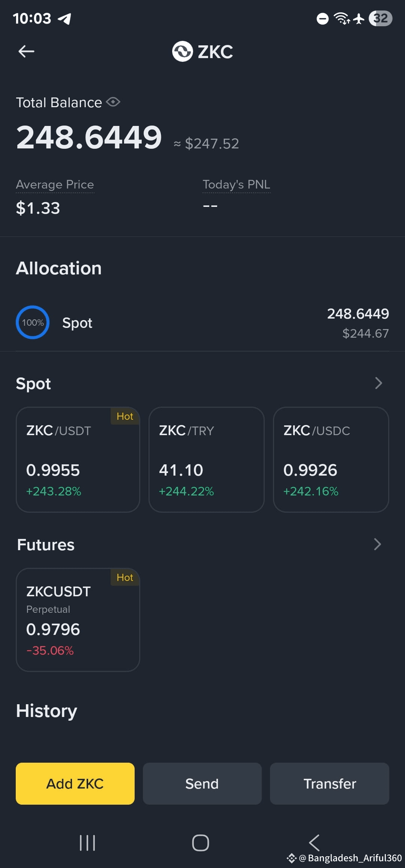Tap the Add ZKC yellow button
The width and height of the screenshot is (405, 868).
75,784
